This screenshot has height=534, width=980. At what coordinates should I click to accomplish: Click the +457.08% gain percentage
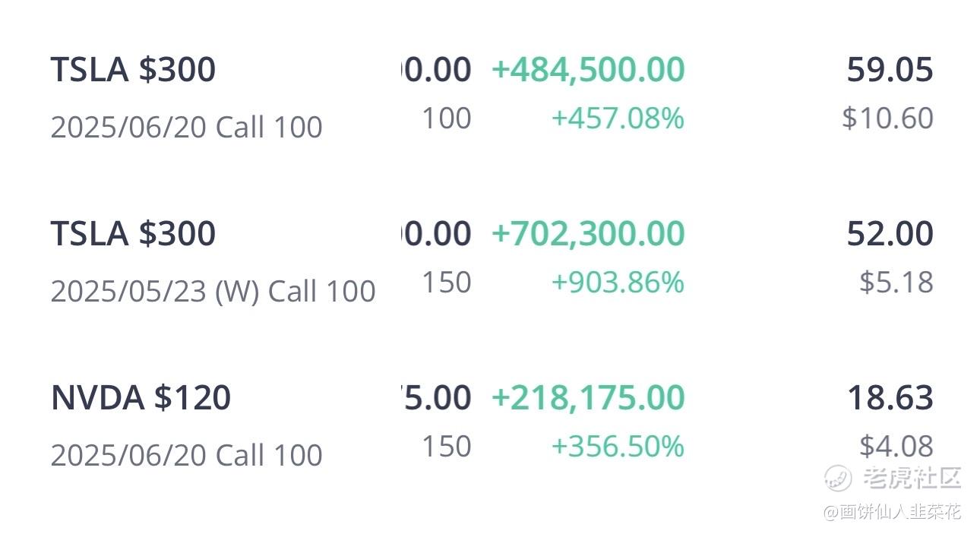(618, 118)
